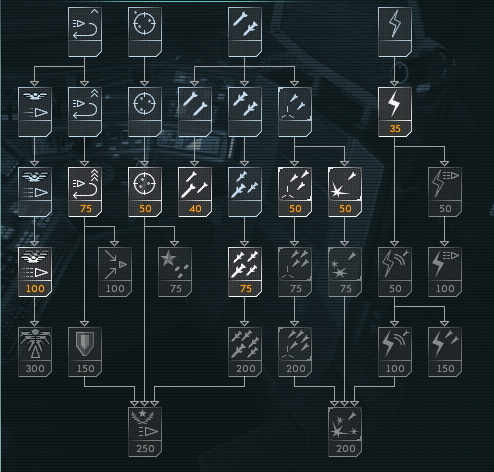Select the top-row crosshair targeting skill
This screenshot has height=472, width=494.
(145, 32)
